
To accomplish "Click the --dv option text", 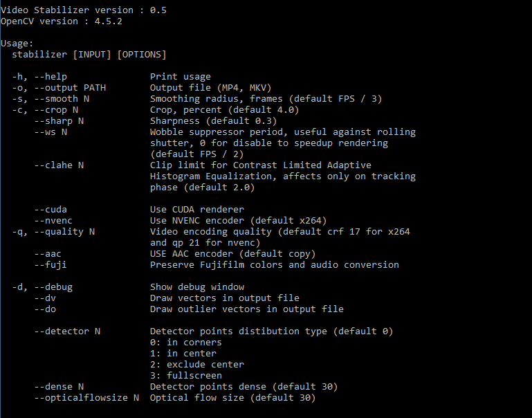I will coord(45,298).
